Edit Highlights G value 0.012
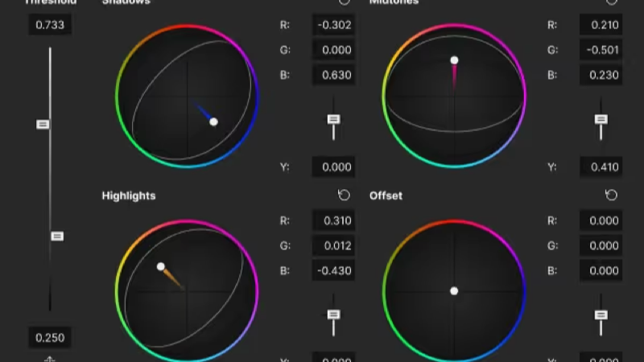Viewport: 644px width, 362px height. 333,246
